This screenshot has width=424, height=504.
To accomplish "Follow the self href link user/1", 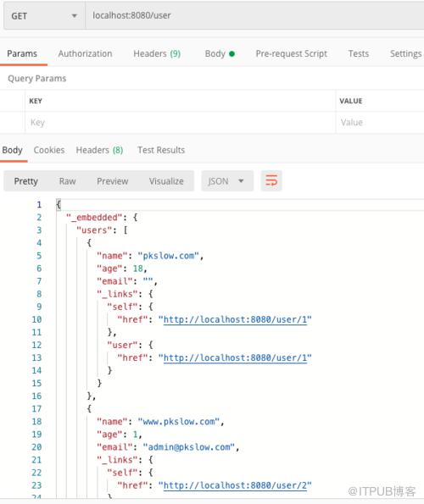I will click(x=235, y=320).
